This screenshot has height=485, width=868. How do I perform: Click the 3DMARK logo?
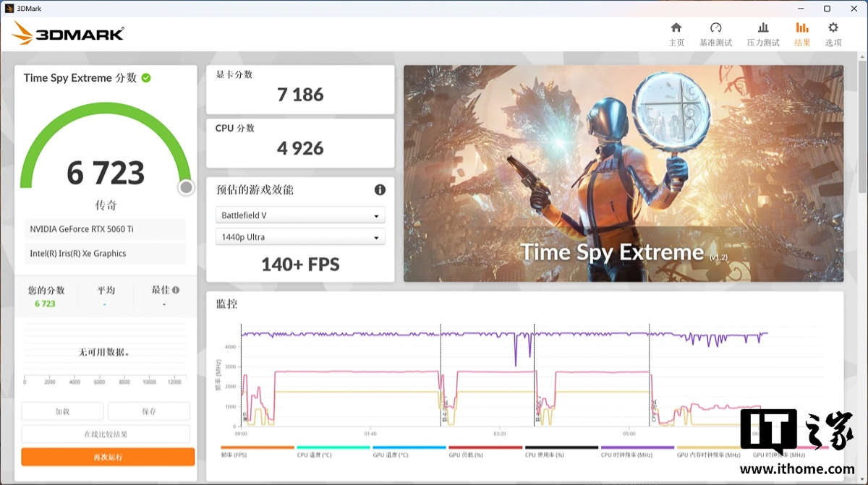coord(67,33)
